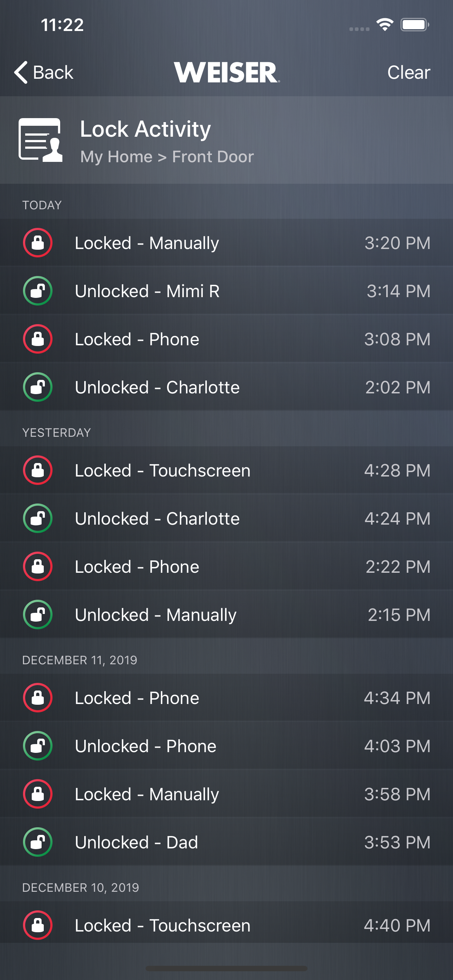Tap the Back chevron icon
The image size is (453, 980).
(21, 72)
